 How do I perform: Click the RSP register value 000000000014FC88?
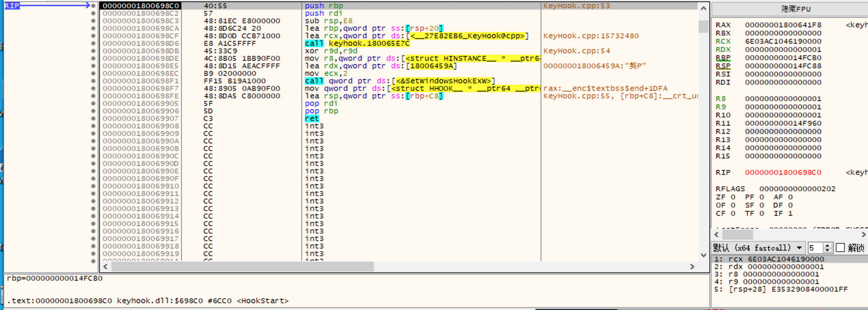coord(783,66)
